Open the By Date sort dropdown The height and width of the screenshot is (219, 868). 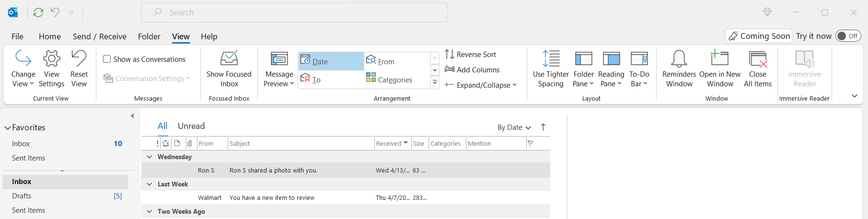[514, 127]
